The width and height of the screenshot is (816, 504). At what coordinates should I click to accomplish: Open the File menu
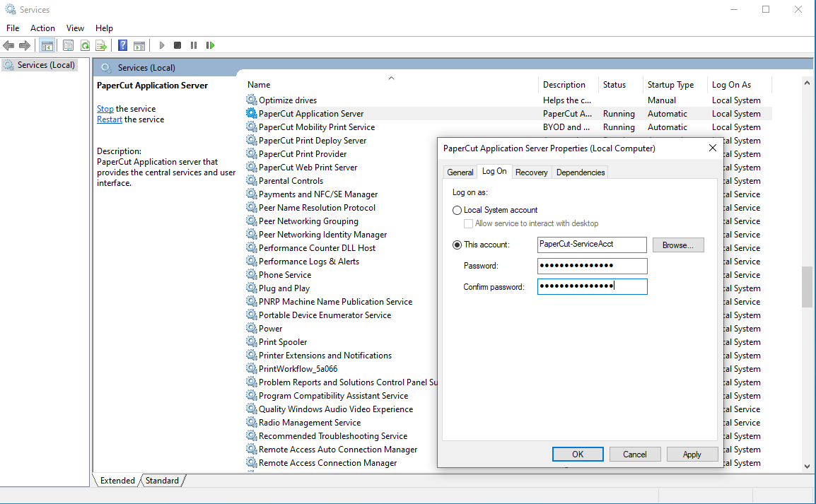click(x=13, y=28)
